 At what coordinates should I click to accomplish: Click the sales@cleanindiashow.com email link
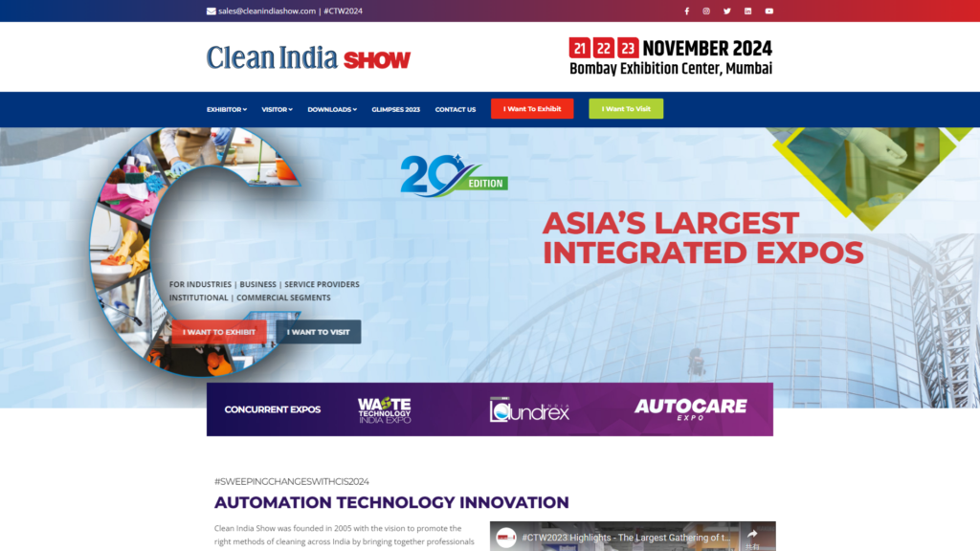[x=267, y=11]
